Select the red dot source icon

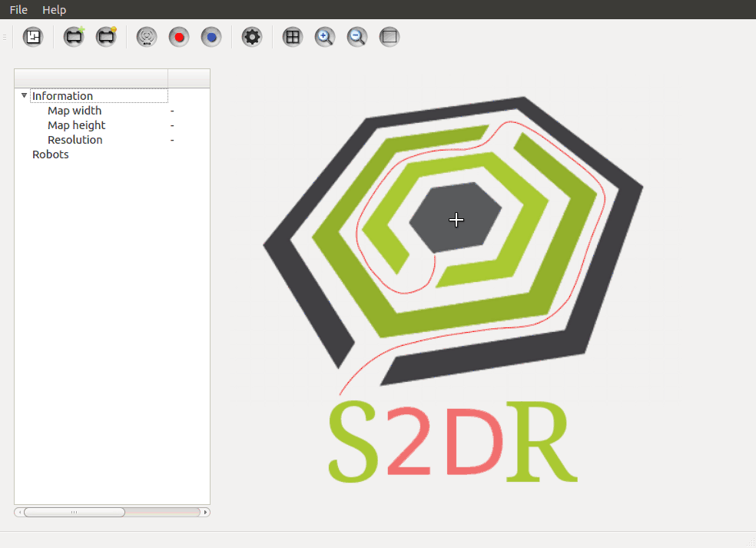[x=179, y=37]
